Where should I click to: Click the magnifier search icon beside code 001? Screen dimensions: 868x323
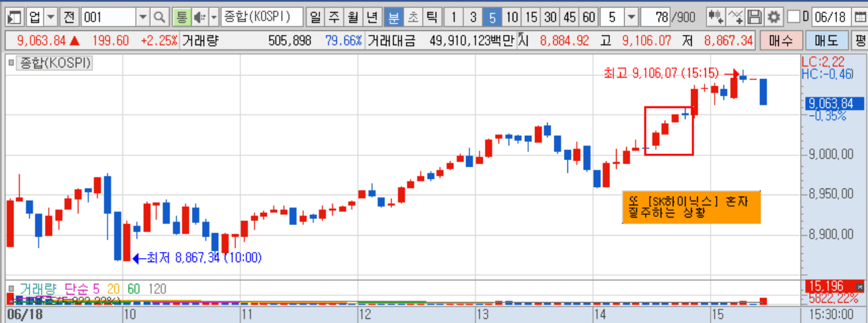tap(159, 16)
